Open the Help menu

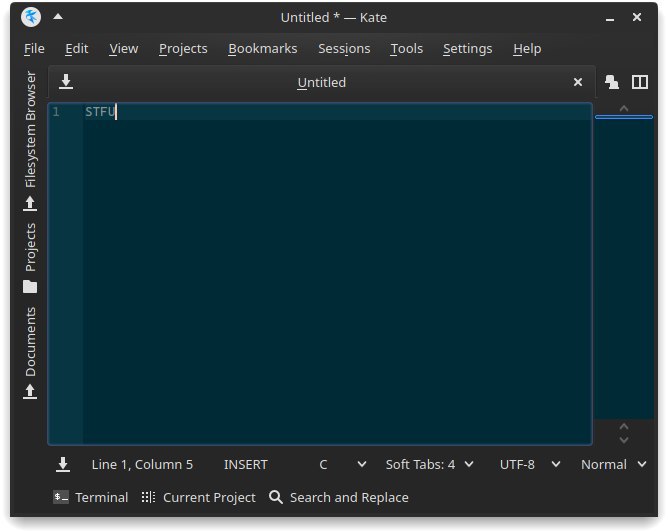527,49
